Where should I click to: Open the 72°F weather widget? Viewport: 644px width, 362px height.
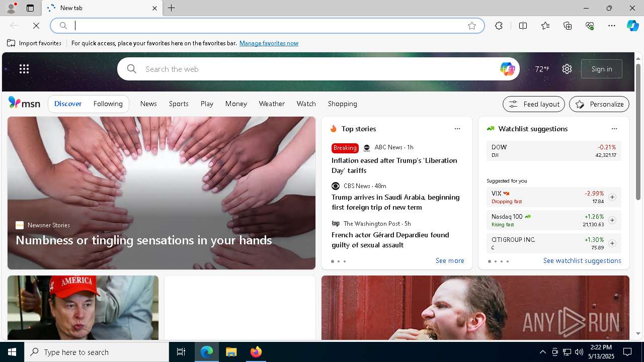point(542,69)
